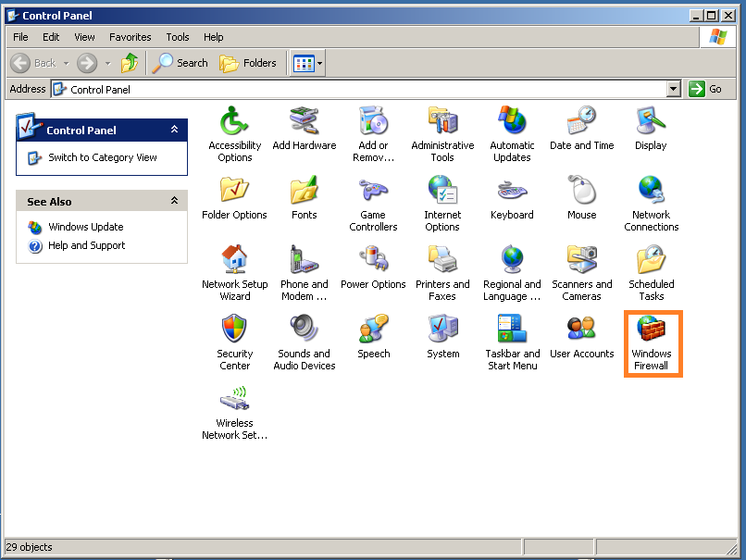Open the Address bar dropdown arrow
Image resolution: width=746 pixels, height=560 pixels.
[674, 89]
